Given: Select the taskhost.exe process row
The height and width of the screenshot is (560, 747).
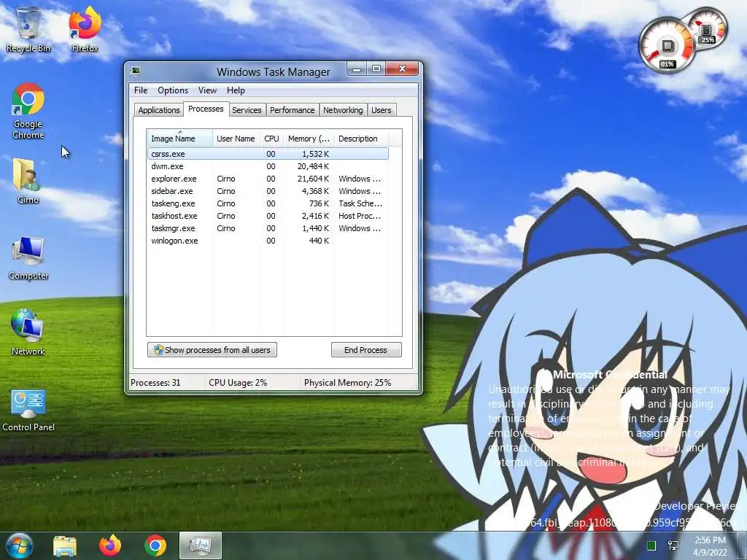Looking at the screenshot, I should (268, 216).
